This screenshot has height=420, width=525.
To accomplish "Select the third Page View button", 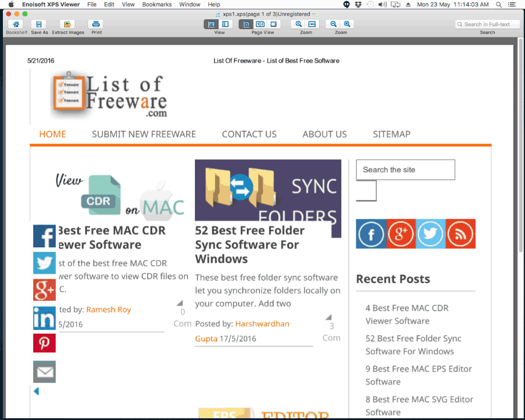I will pyautogui.click(x=274, y=24).
